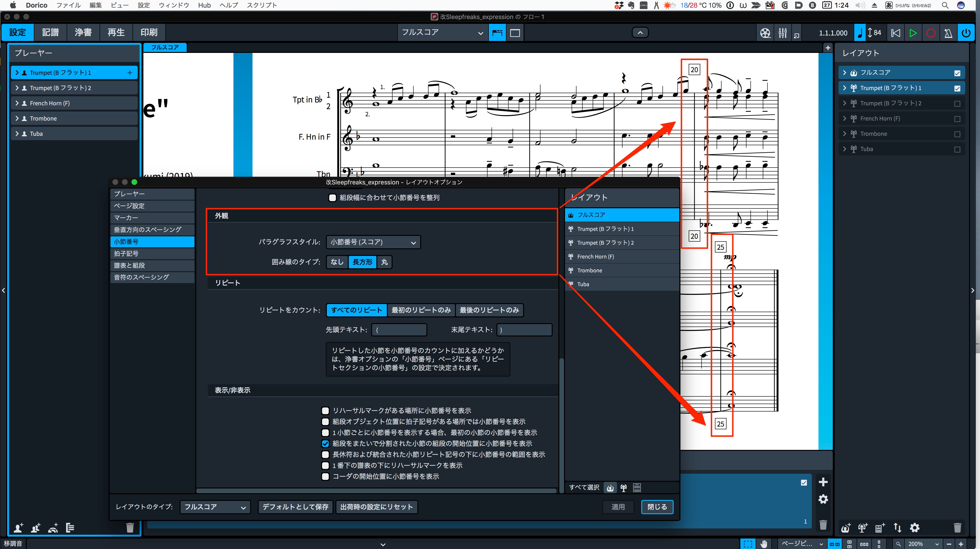Image resolution: width=980 pixels, height=549 pixels.
Task: Switch to 浄書 mode tab
Action: pyautogui.click(x=83, y=32)
